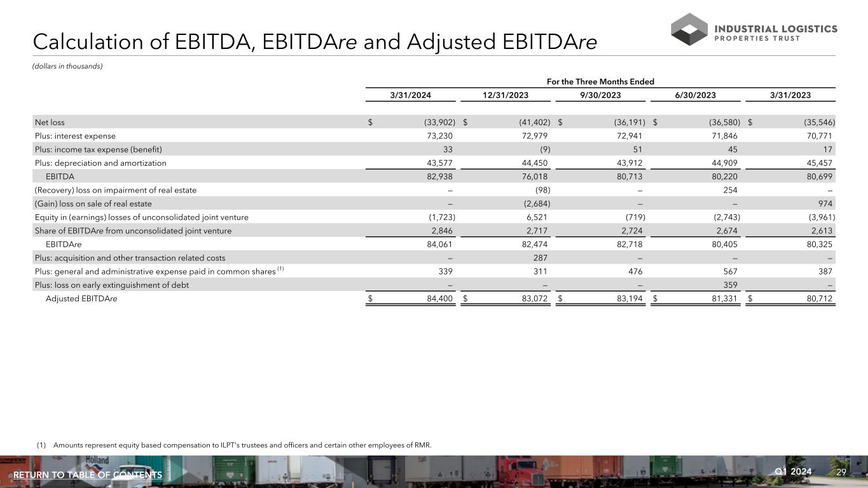The width and height of the screenshot is (868, 488).
Task: Click acquisition costs value 287
Action: [x=541, y=258]
